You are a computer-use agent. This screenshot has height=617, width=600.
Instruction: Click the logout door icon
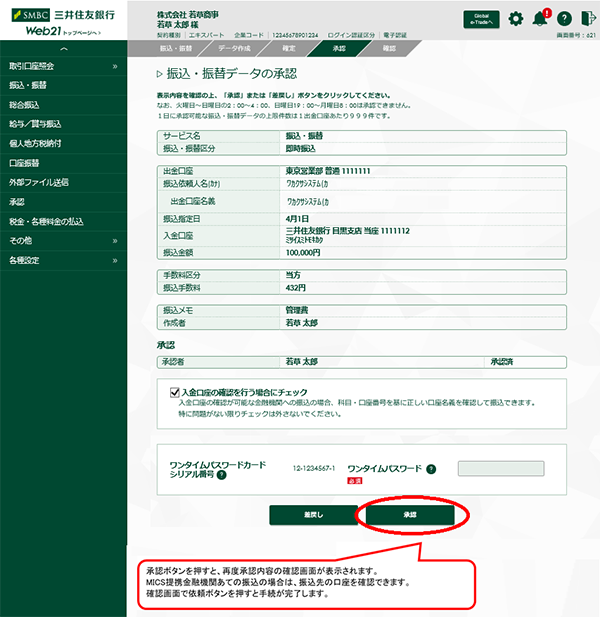point(588,18)
